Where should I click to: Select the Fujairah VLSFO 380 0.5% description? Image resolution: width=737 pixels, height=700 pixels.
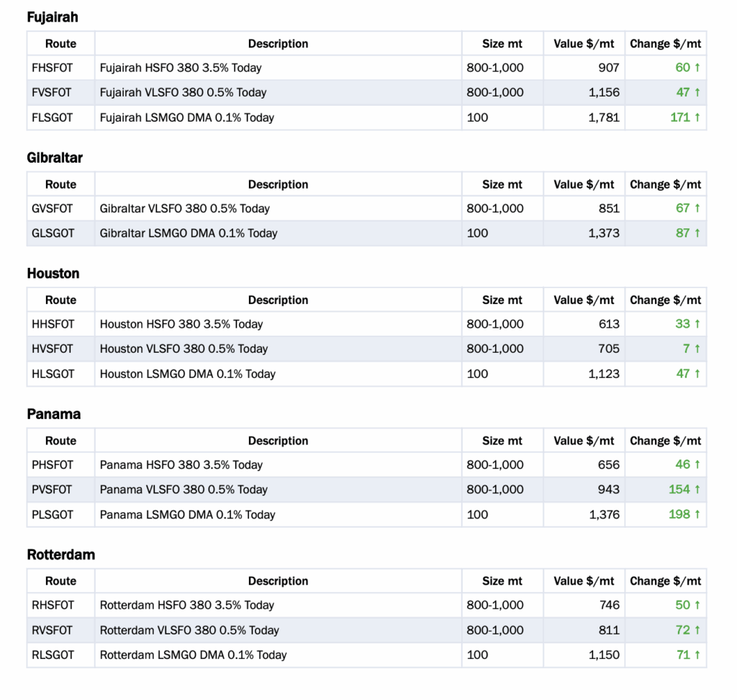(x=183, y=92)
